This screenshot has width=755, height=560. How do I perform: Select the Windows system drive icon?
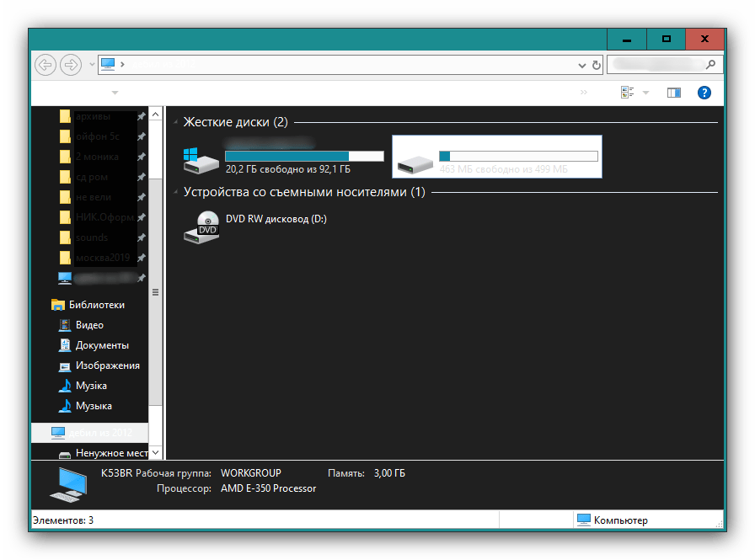click(201, 159)
